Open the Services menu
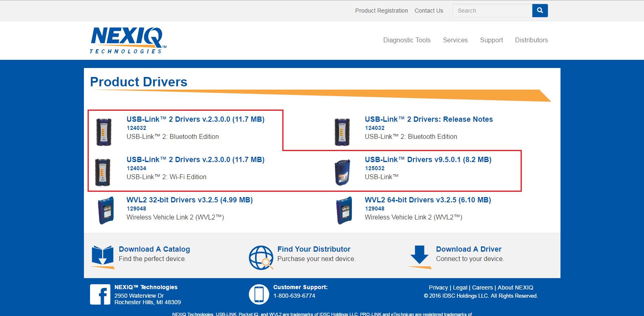644x316 pixels. tap(455, 40)
